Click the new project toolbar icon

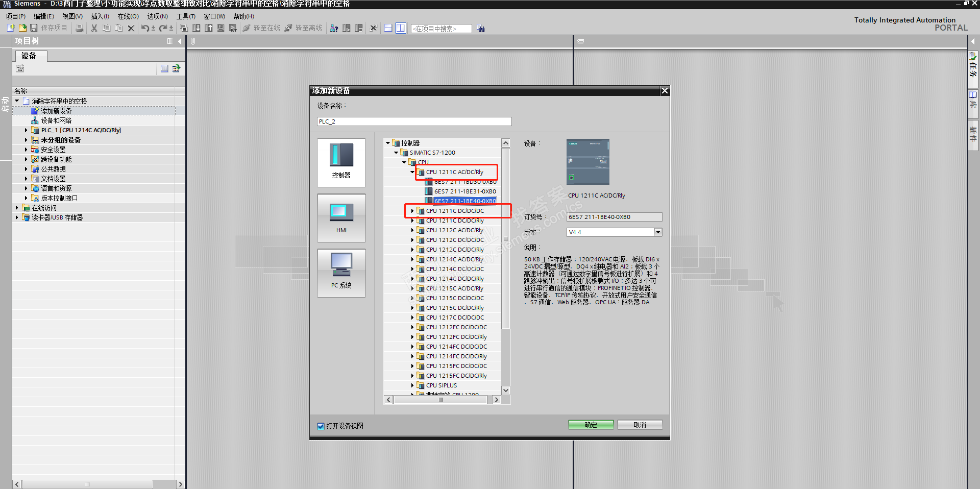(x=11, y=28)
